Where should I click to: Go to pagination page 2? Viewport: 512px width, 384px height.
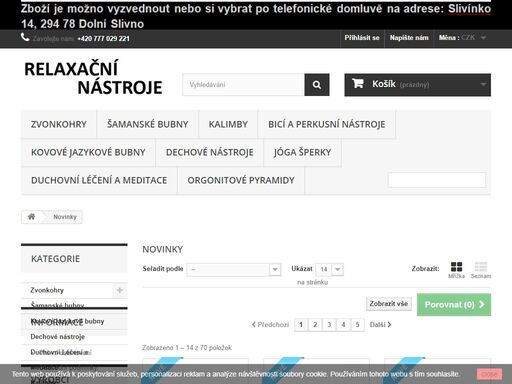[315, 325]
